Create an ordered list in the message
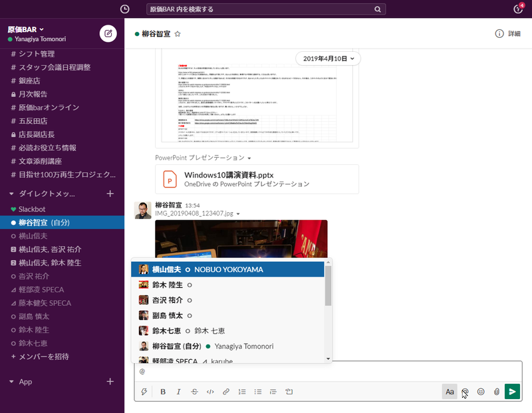The height and width of the screenshot is (413, 532). click(x=242, y=392)
